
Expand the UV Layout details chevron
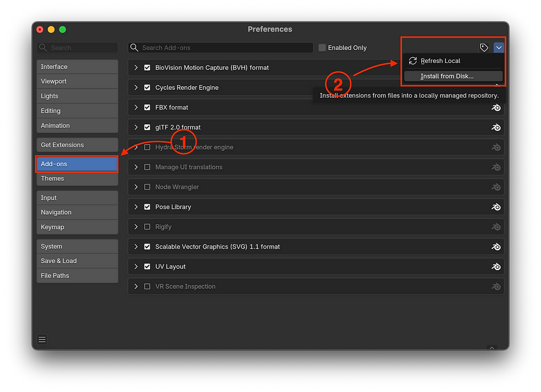(x=136, y=267)
